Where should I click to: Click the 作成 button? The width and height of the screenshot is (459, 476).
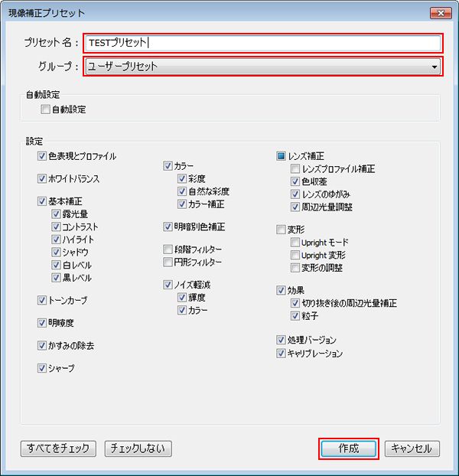click(349, 448)
